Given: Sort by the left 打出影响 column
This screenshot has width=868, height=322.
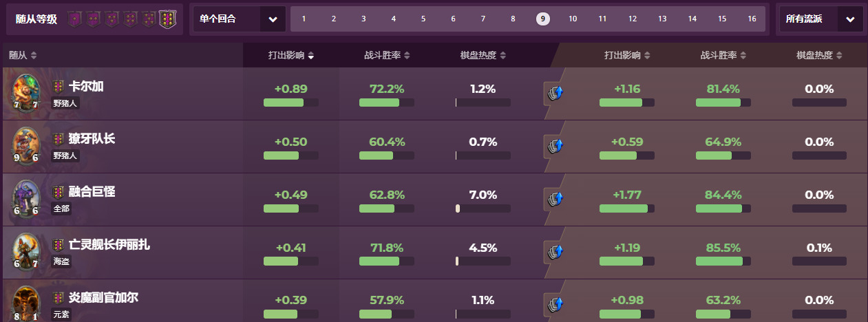Looking at the screenshot, I should (x=291, y=55).
